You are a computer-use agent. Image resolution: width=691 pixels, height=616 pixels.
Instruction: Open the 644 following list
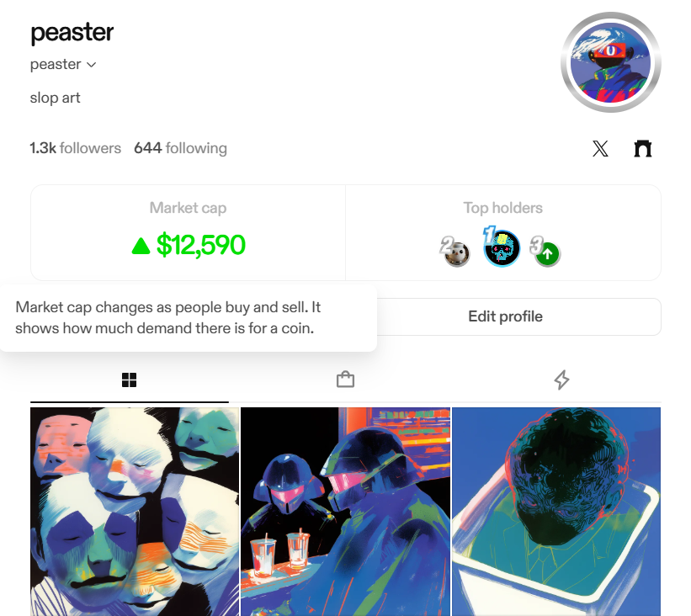click(180, 148)
